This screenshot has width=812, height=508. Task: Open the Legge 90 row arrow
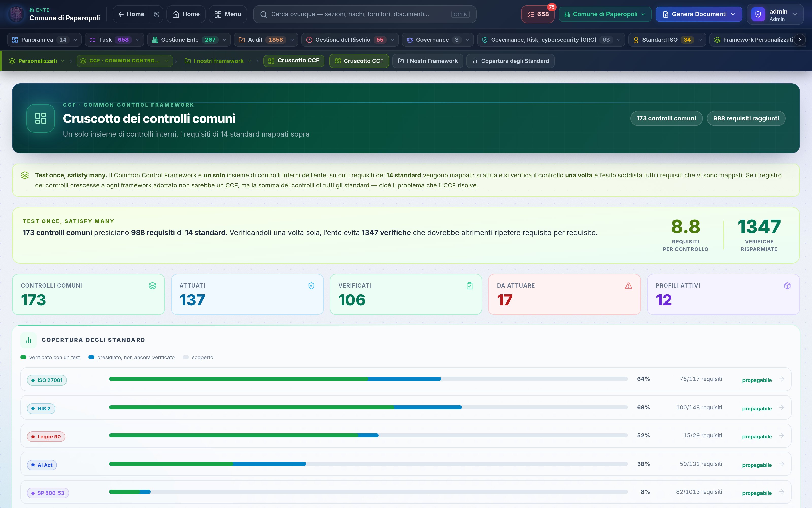[x=782, y=435]
